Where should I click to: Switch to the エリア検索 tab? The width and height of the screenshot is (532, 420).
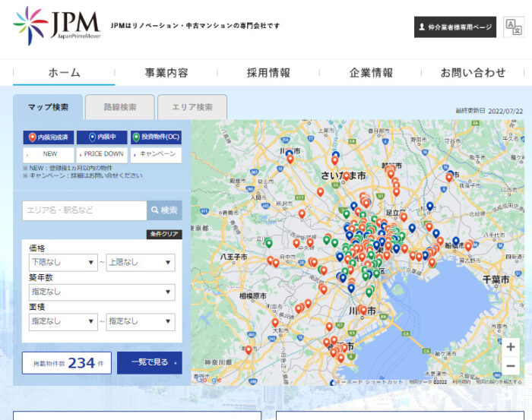coord(192,107)
